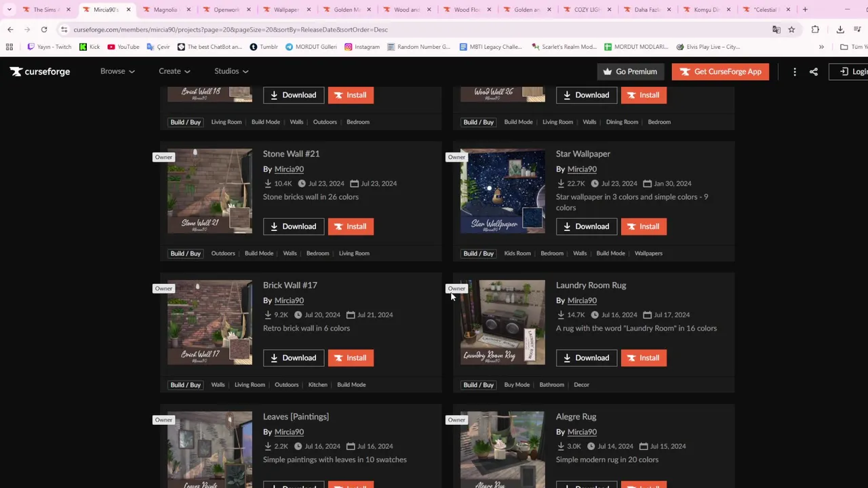Click site information icon in address bar
Viewport: 868px width, 488px height.
tap(64, 30)
